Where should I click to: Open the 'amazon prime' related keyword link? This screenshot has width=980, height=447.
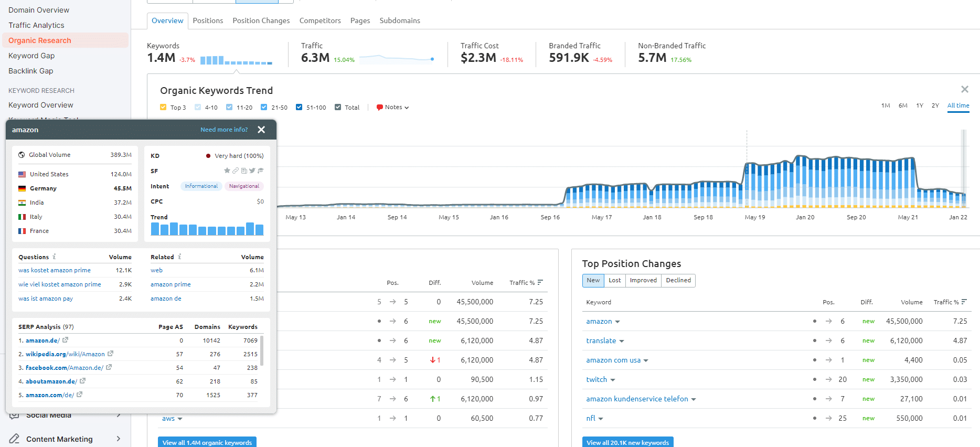tap(171, 284)
